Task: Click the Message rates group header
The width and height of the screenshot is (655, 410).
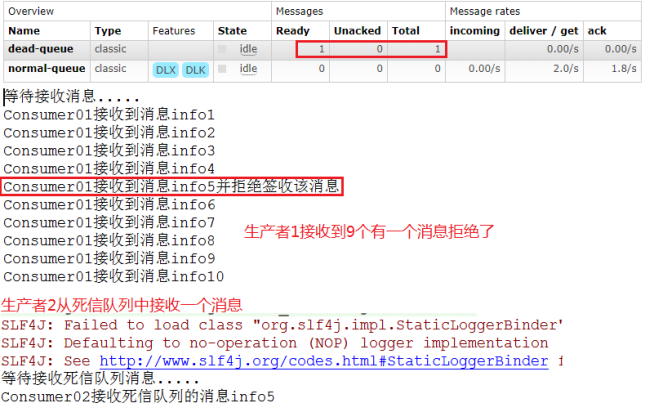Action: [485, 11]
